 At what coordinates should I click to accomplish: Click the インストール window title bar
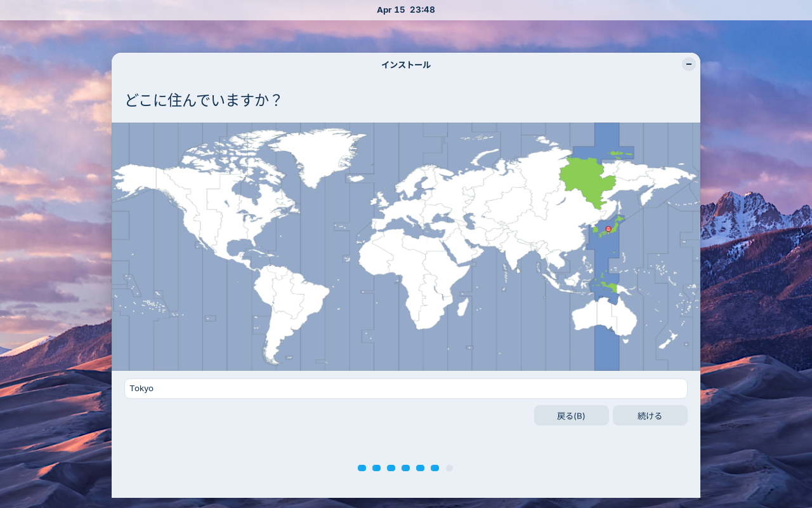point(406,65)
